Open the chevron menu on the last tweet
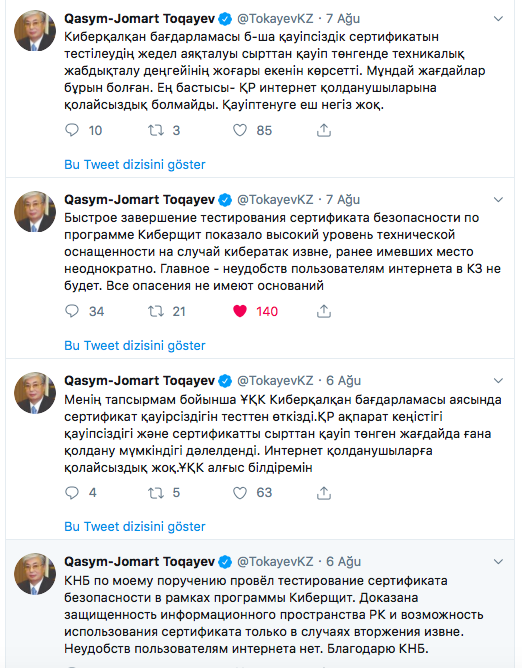Viewport: 522px width, 668px height. click(498, 562)
